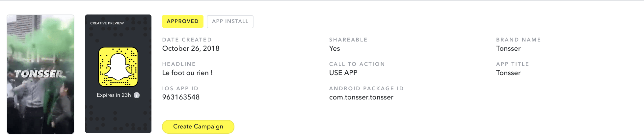
Task: Click the DATE CREATED field label
Action: point(187,40)
